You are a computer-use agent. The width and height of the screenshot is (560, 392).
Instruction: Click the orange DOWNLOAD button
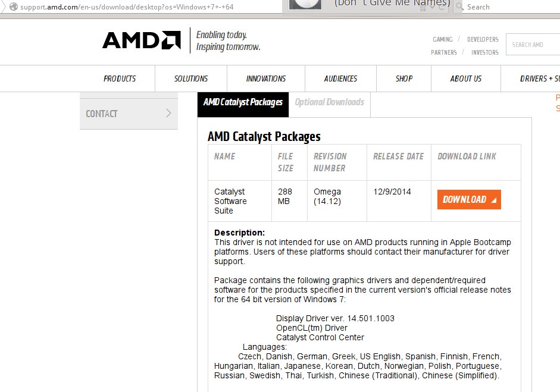(x=469, y=199)
